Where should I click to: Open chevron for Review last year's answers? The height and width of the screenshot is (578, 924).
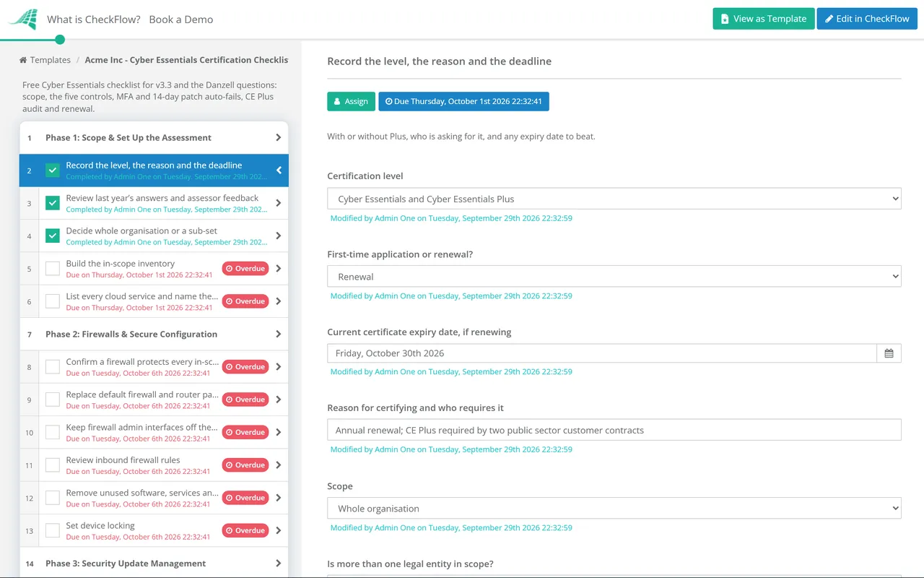pyautogui.click(x=279, y=203)
